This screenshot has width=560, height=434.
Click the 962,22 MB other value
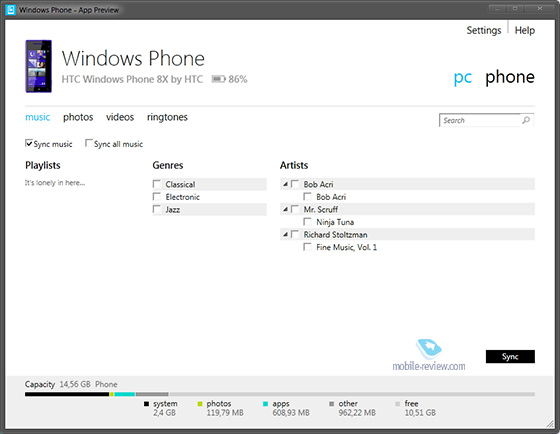pos(357,413)
